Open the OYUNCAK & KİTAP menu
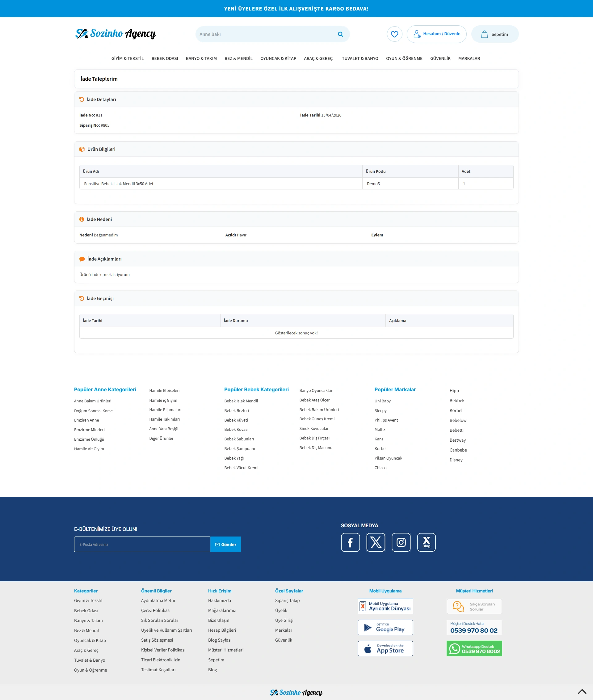The height and width of the screenshot is (700, 593). (x=278, y=58)
